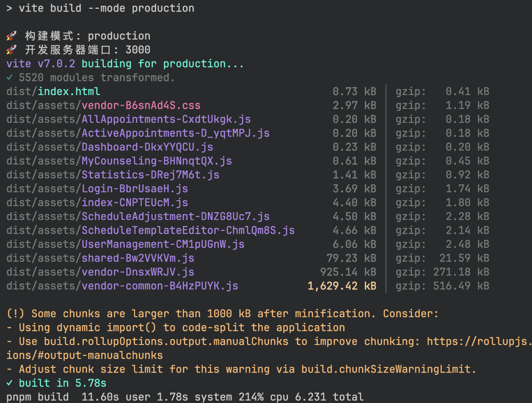532x403 pixels.
Task: Click the highlighted 1,629.42 kB size value
Action: point(342,286)
